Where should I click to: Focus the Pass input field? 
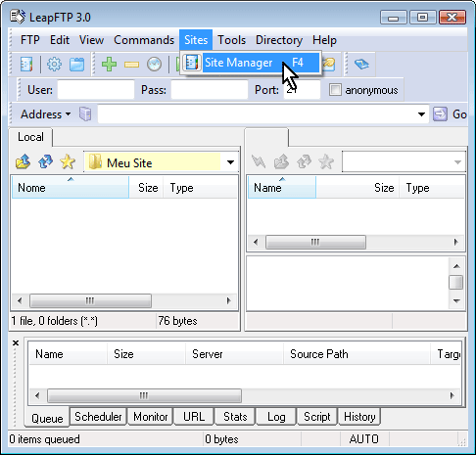[210, 89]
